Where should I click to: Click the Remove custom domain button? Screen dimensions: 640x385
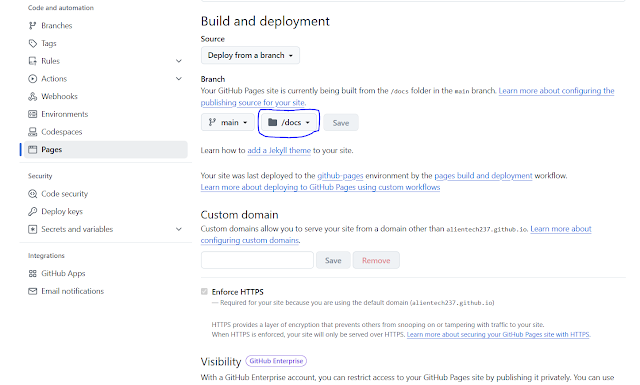tap(376, 260)
